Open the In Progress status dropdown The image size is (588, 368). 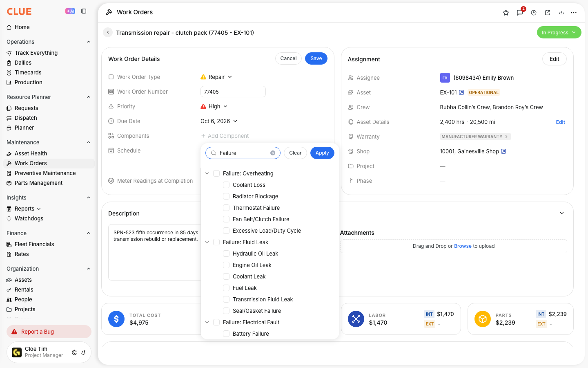559,32
